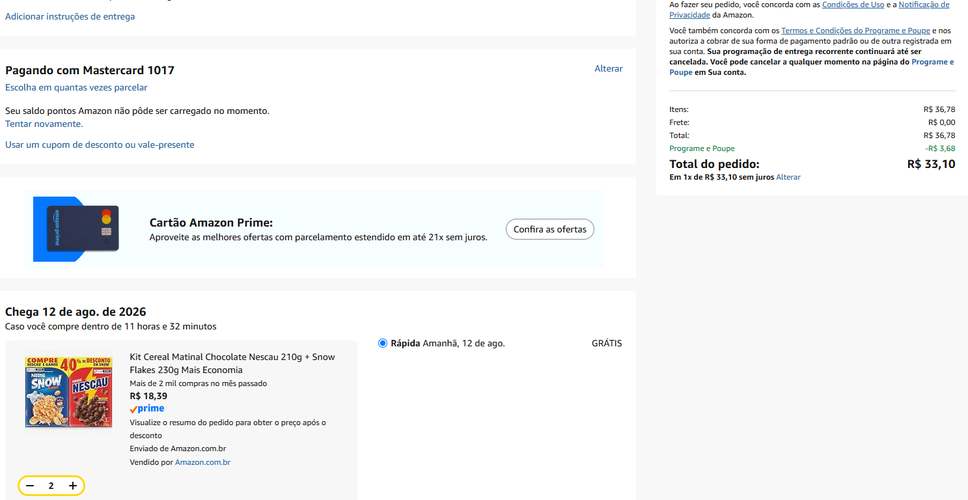Click Alterar beside the installment summary

coord(788,177)
